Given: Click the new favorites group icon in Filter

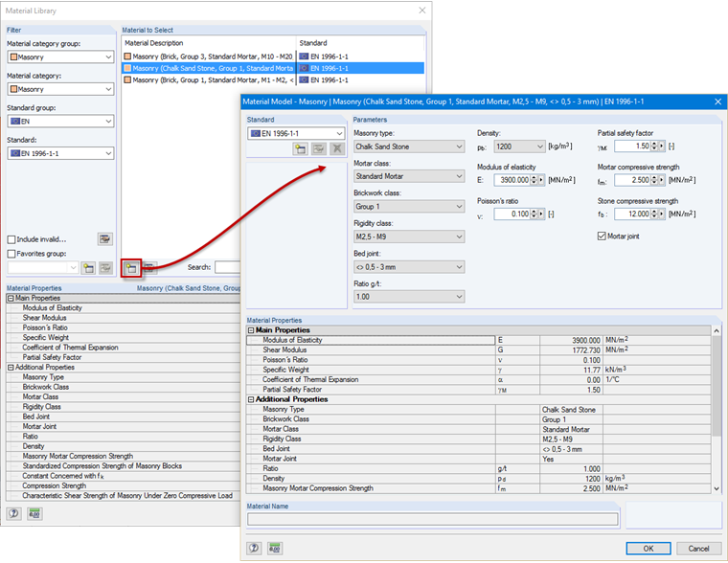Looking at the screenshot, I should pos(88,268).
